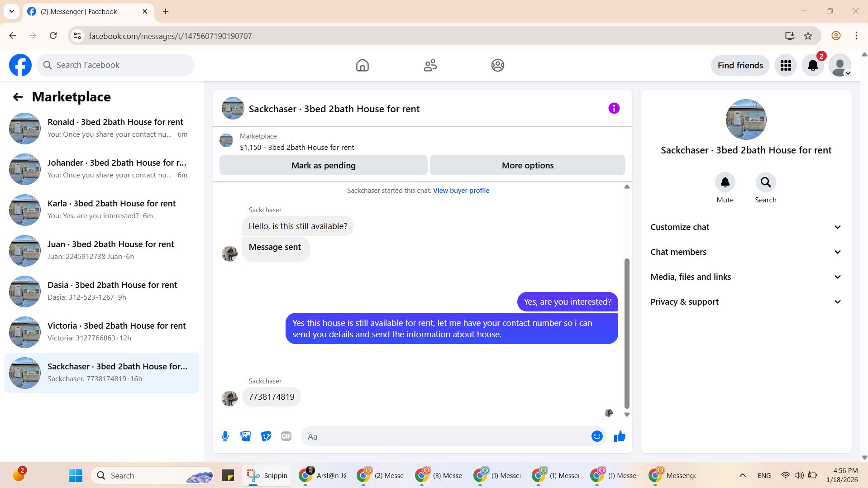View site information icon in address bar
This screenshot has width=868, height=488.
tap(77, 36)
